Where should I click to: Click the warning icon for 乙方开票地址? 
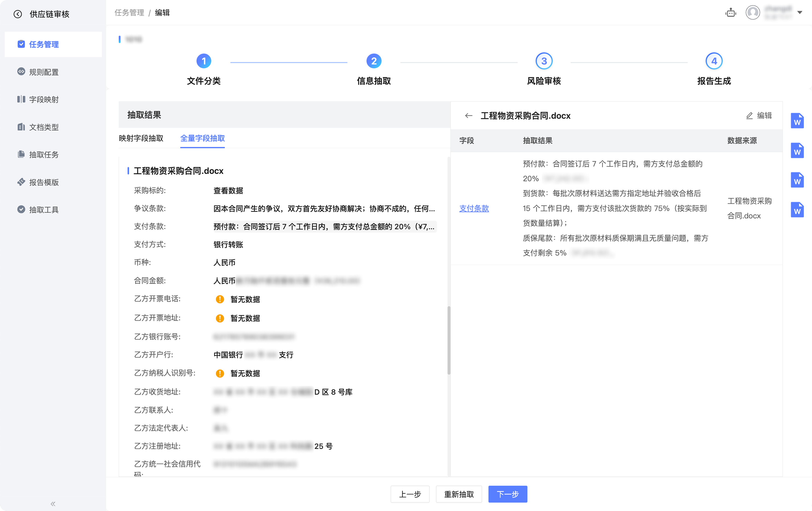pos(220,318)
